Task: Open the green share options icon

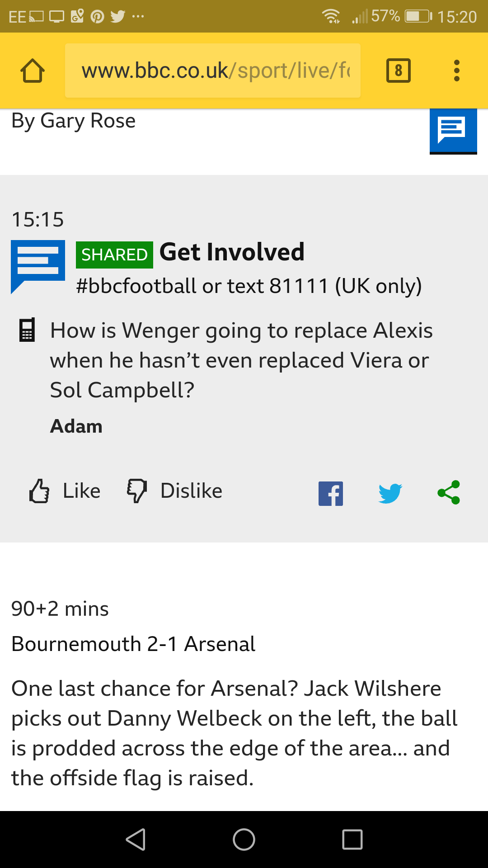Action: click(x=449, y=492)
